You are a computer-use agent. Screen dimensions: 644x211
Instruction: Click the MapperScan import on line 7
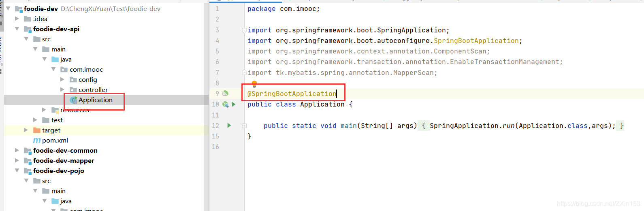tap(342, 73)
